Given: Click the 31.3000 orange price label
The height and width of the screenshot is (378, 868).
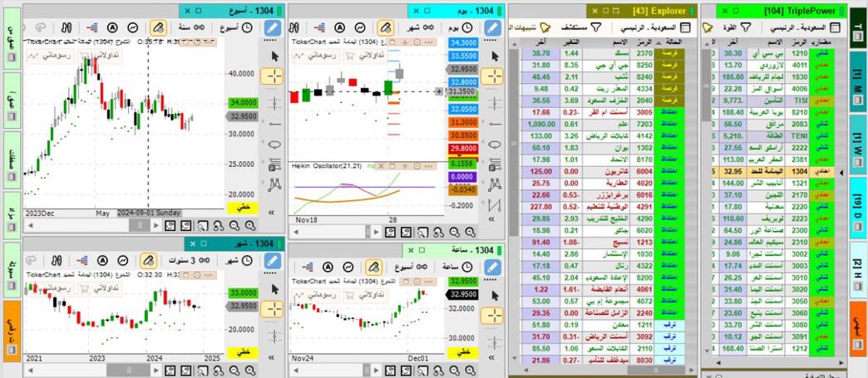Looking at the screenshot, I should [464, 122].
